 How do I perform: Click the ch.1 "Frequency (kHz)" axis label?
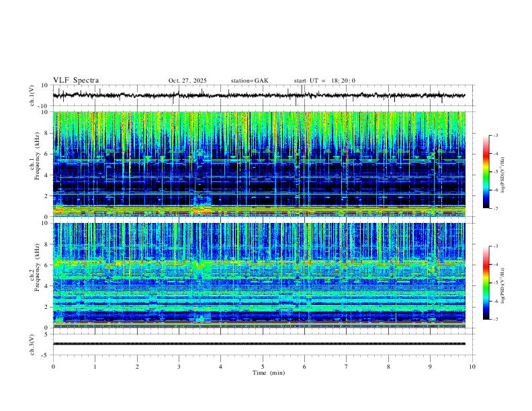point(37,156)
